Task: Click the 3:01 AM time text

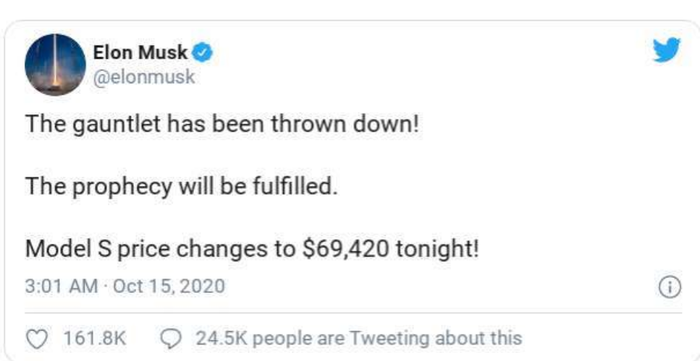Action: point(61,286)
